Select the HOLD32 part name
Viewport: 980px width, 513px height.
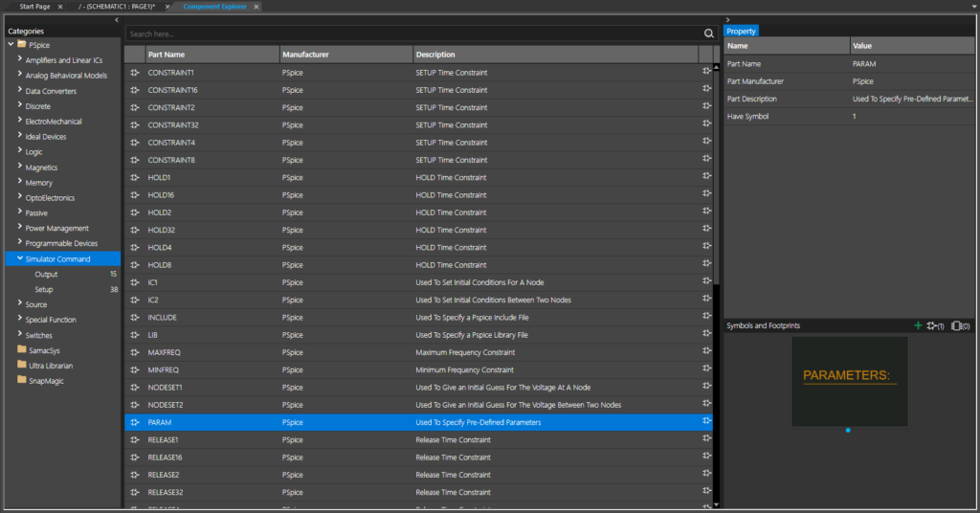point(161,230)
